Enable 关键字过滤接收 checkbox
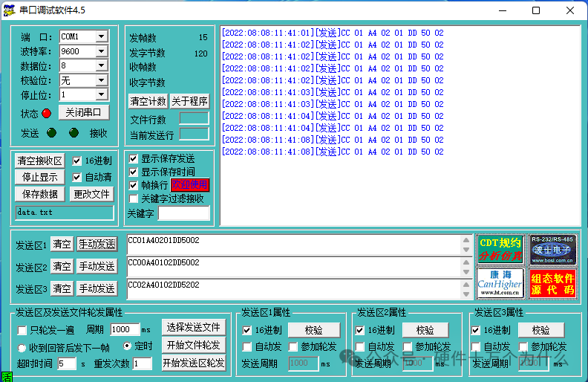This screenshot has width=588, height=382. [x=133, y=198]
